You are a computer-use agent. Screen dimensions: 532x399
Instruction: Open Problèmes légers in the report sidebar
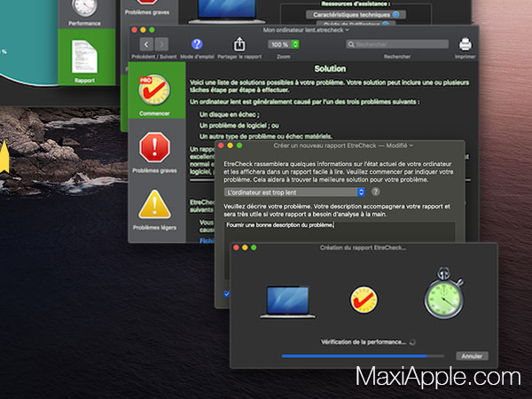click(x=154, y=209)
